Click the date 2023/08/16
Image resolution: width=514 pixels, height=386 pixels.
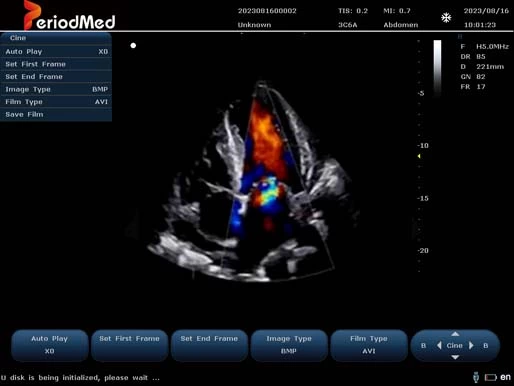(x=486, y=11)
